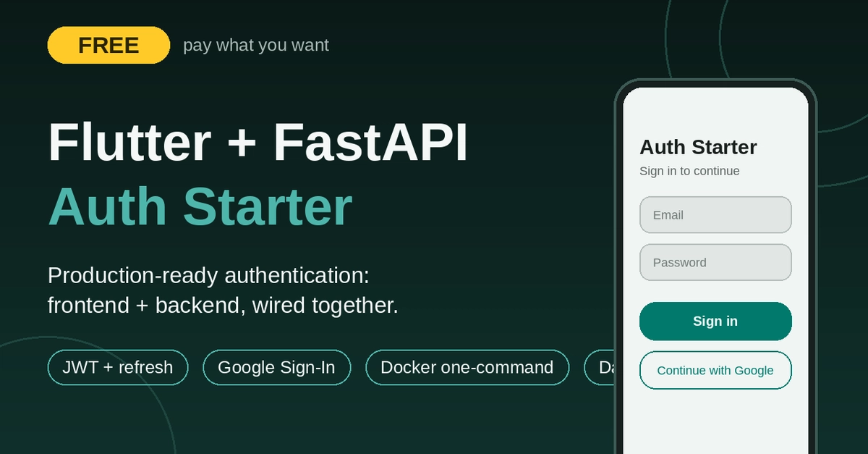Select the Google Sign-In pill
The width and height of the screenshot is (868, 454).
coord(276,367)
